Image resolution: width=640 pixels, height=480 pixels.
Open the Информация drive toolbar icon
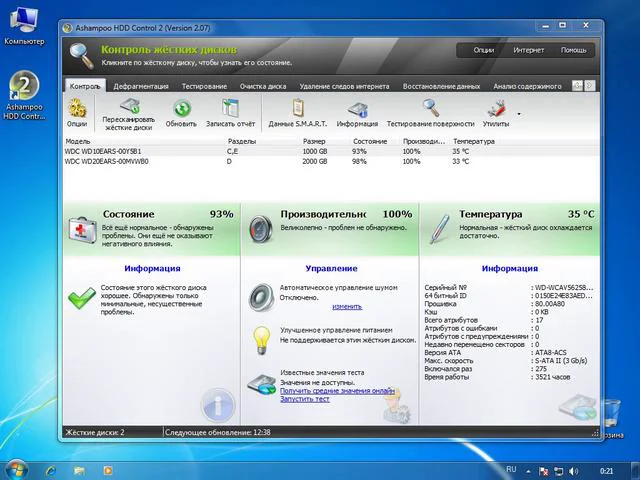coord(358,109)
